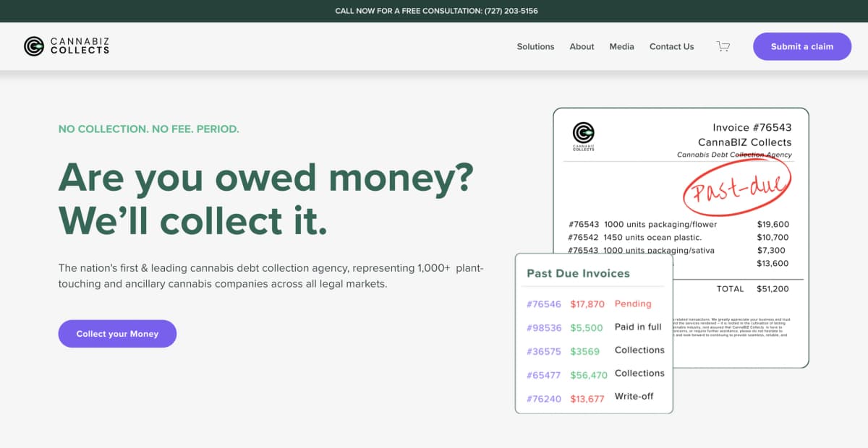This screenshot has width=868, height=448.
Task: Click the Write-off status
Action: click(634, 396)
